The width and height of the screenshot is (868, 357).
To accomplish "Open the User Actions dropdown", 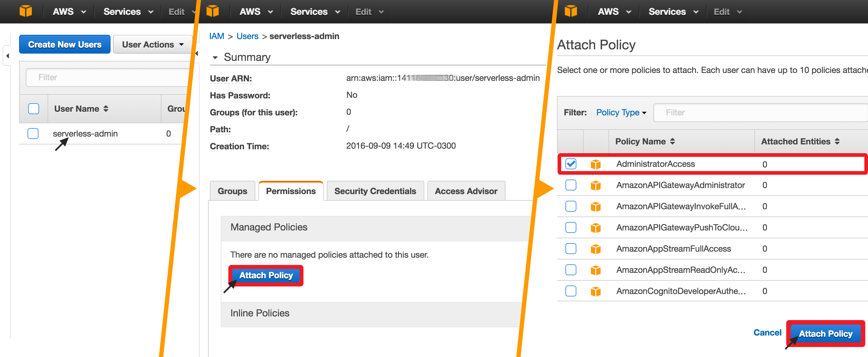I will pos(152,44).
